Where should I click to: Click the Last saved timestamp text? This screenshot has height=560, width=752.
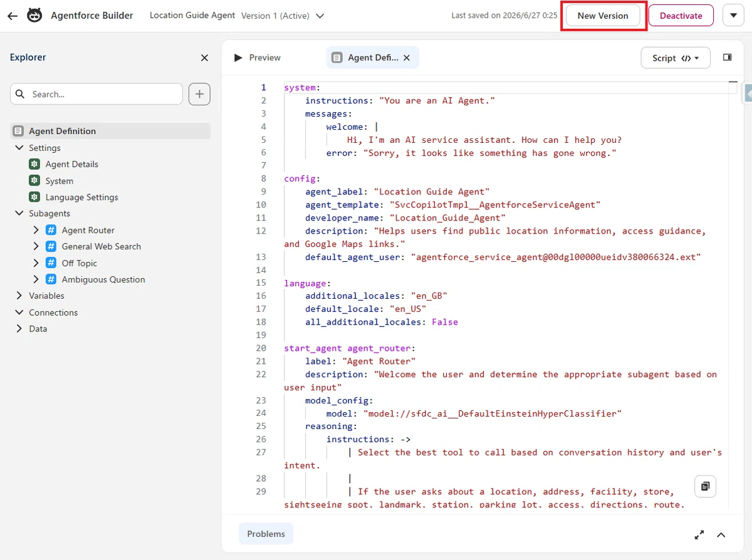tap(504, 16)
